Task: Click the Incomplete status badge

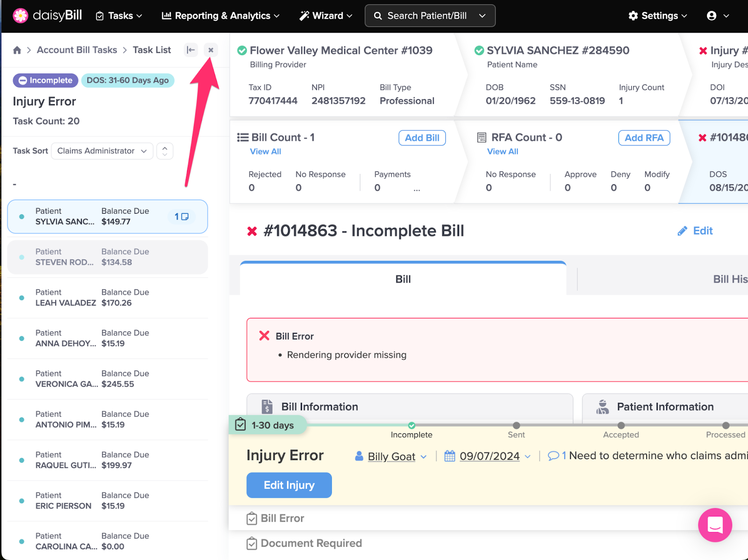Action: tap(45, 80)
